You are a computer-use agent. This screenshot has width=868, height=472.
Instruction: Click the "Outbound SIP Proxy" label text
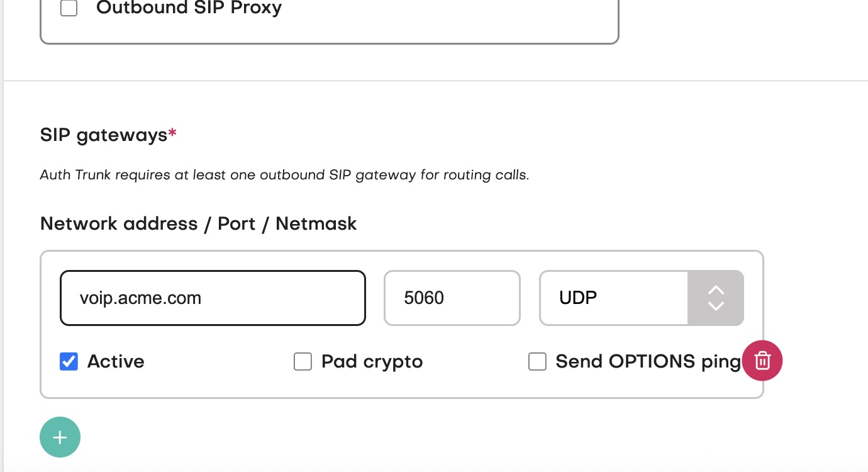pyautogui.click(x=189, y=8)
